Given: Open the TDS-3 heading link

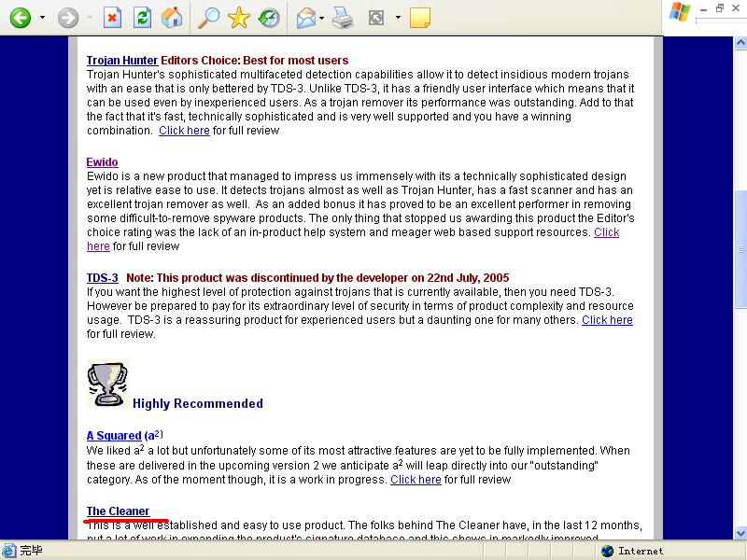Looking at the screenshot, I should pyautogui.click(x=102, y=278).
